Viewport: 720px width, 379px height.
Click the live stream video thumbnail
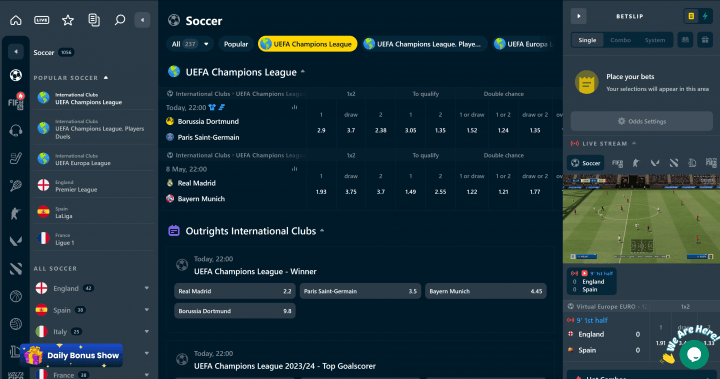pyautogui.click(x=641, y=219)
